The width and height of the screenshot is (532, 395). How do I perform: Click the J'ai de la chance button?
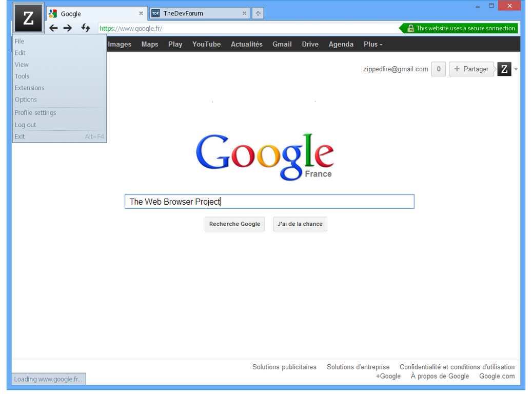click(x=300, y=224)
